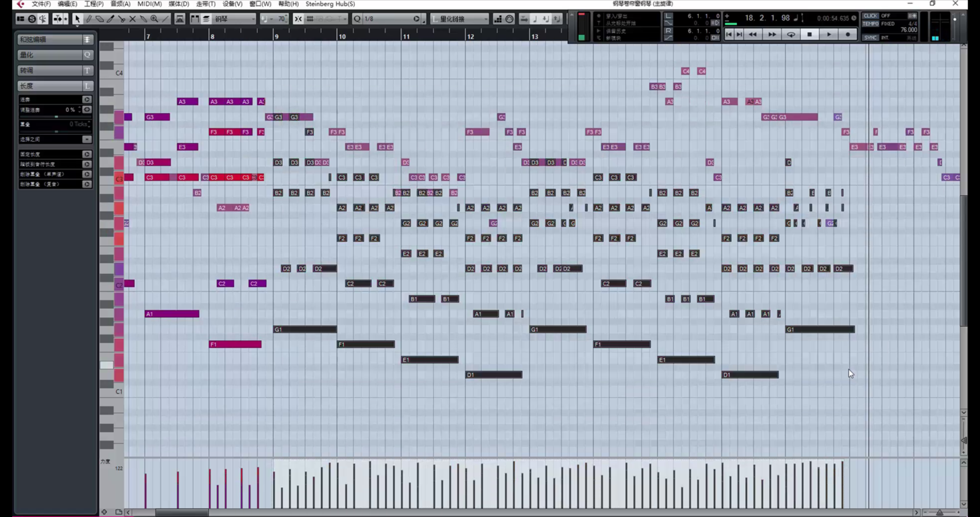Toggle the SYNC button
The image size is (980, 517).
tap(870, 38)
